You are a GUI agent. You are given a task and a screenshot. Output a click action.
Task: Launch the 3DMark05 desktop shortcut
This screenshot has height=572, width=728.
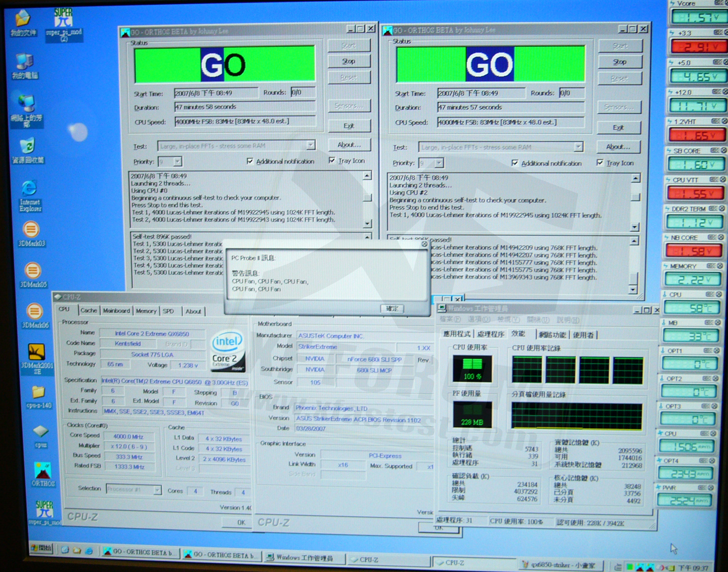pos(33,275)
